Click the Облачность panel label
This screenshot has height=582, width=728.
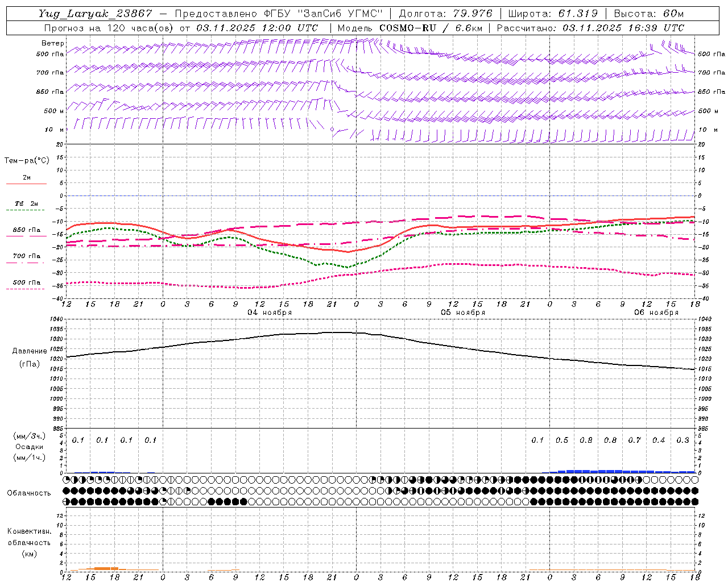(29, 493)
